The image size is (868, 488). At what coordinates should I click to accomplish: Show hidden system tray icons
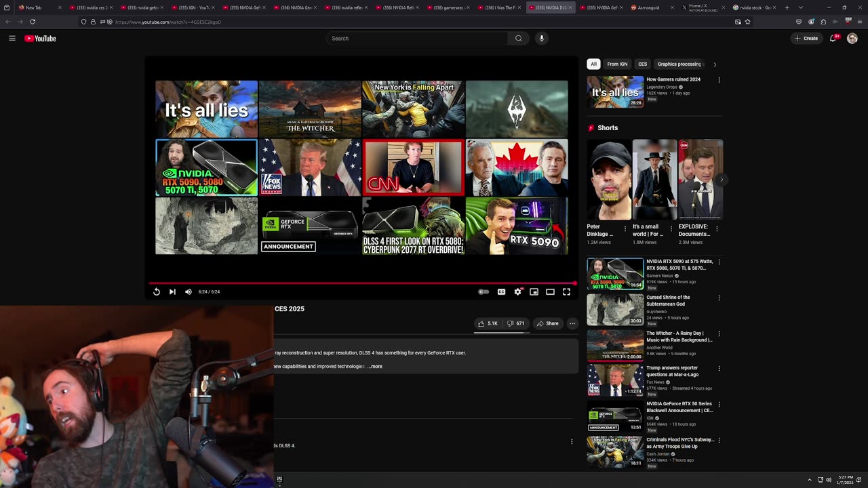[x=809, y=480]
